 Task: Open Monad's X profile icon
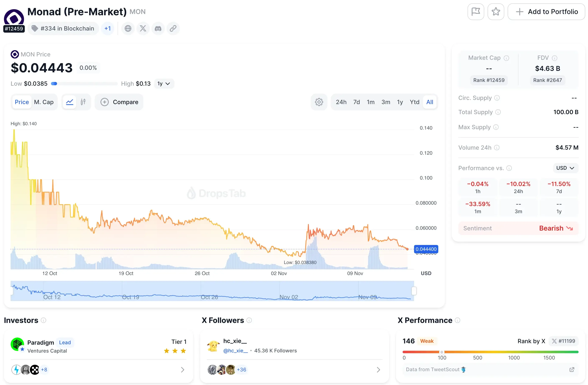tap(143, 28)
